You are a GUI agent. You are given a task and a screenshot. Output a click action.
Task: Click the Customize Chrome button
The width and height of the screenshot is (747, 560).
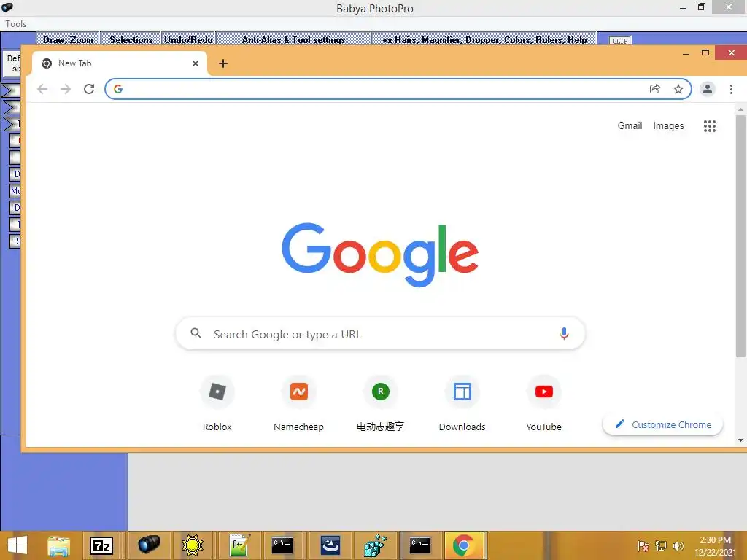tap(662, 424)
